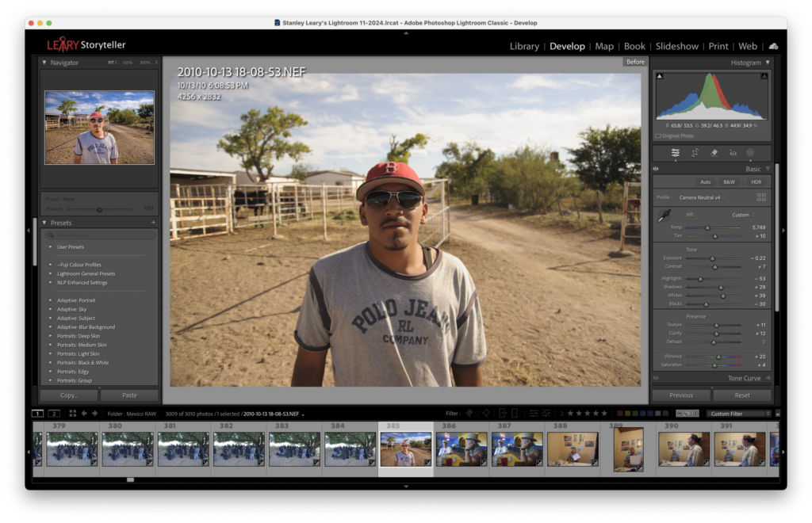Image resolution: width=812 pixels, height=523 pixels.
Task: Reset all develop settings
Action: point(742,395)
